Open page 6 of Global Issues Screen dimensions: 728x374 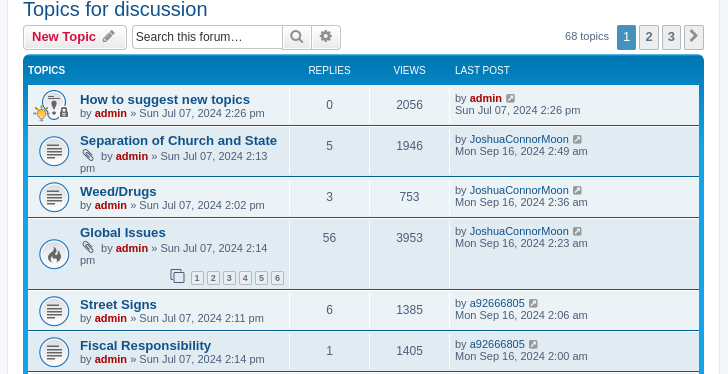point(277,278)
